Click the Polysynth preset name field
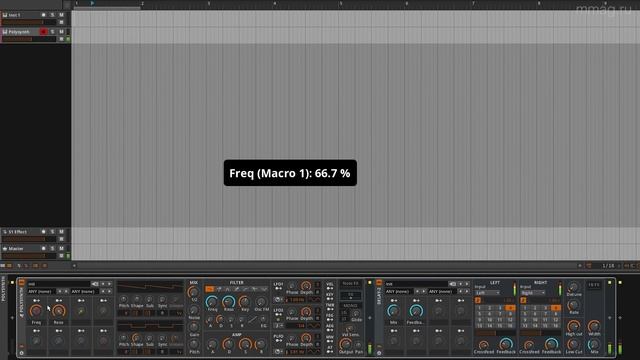The height and width of the screenshot is (360, 640). tap(59, 284)
